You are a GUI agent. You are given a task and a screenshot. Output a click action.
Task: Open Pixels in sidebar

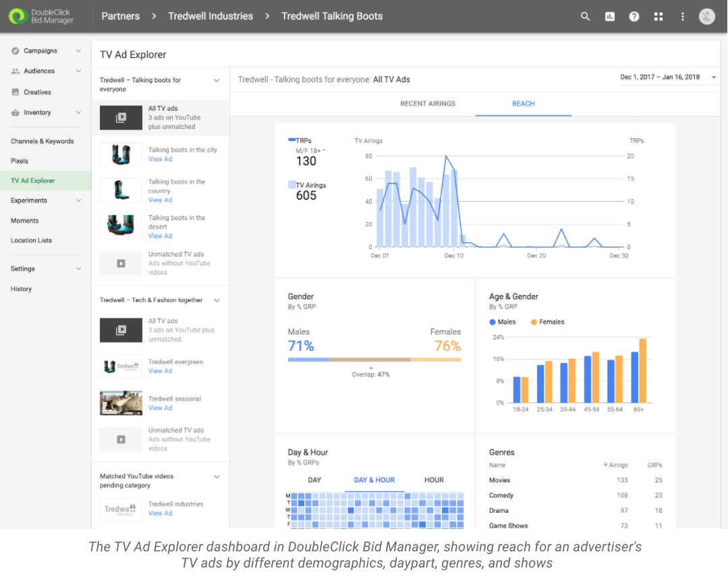tap(20, 161)
